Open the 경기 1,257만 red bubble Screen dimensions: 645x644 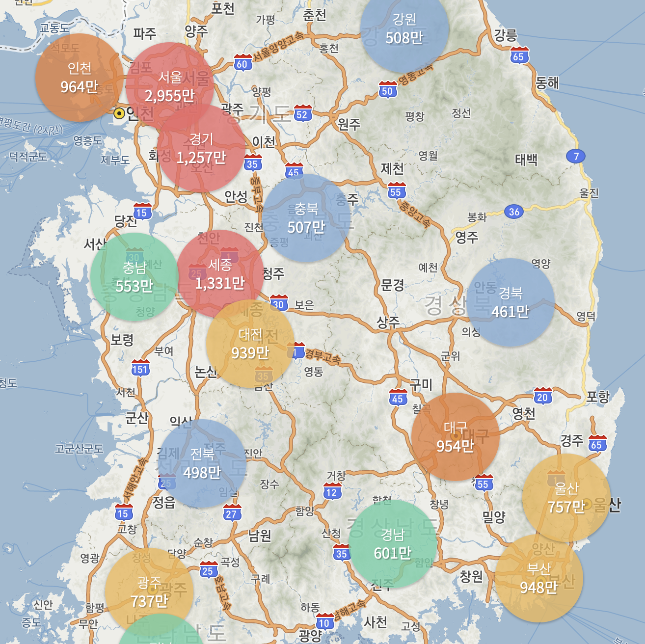click(201, 148)
